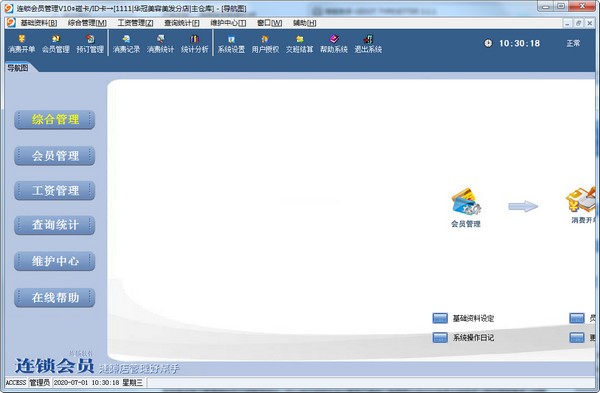
Task: Click the 在线帮助 sidebar button
Action: tap(55, 297)
